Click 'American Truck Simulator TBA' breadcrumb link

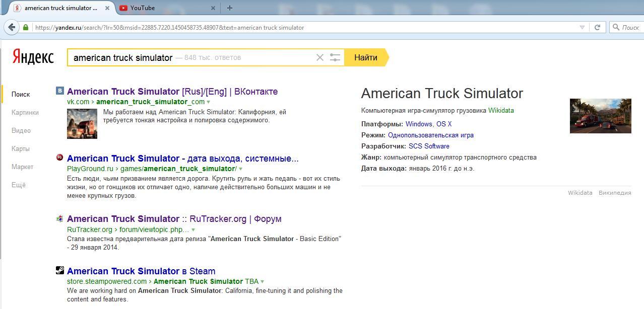[206, 281]
